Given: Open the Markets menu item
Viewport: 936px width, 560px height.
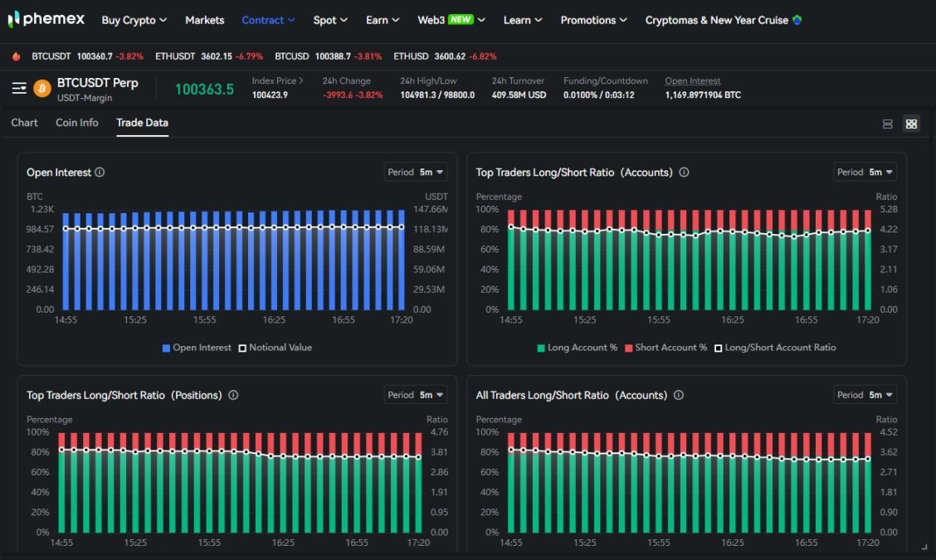Looking at the screenshot, I should click(204, 20).
